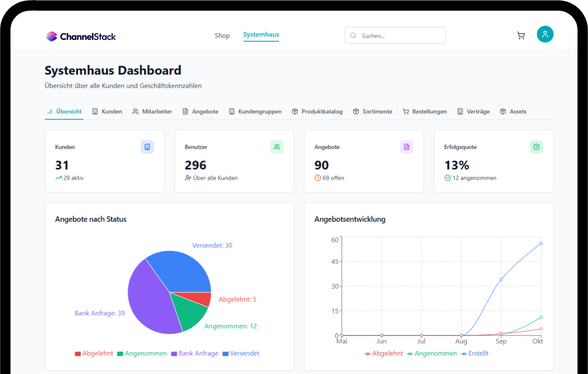Select the Systemhaus navigation link
The image size is (588, 374).
[261, 35]
